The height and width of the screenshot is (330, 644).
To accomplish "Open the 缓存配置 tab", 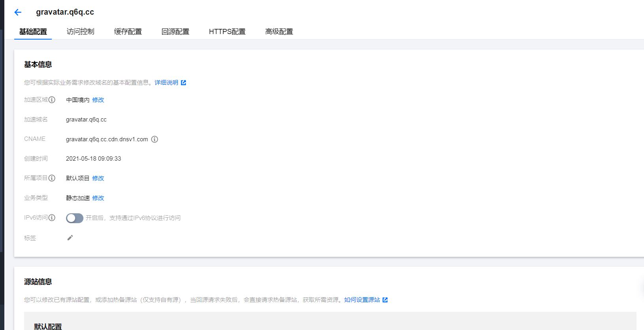I will (x=128, y=32).
